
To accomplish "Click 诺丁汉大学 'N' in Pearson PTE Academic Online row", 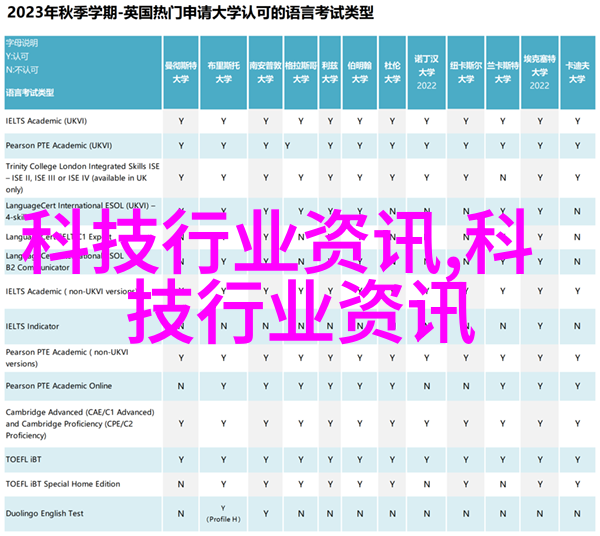I will pos(427,386).
